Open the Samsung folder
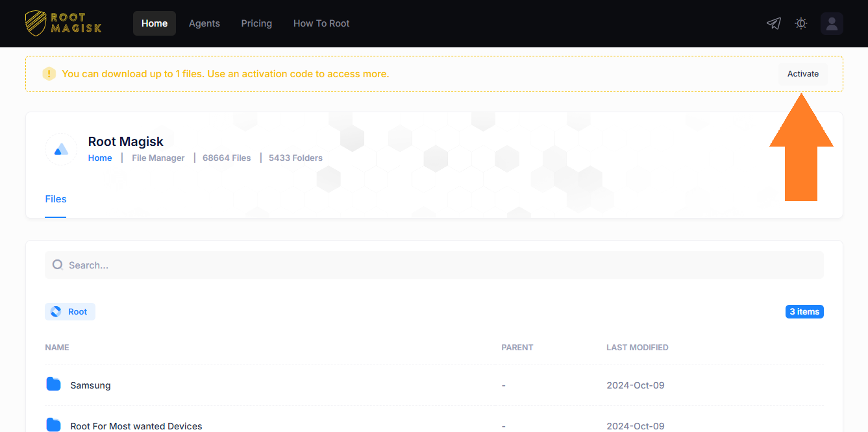Viewport: 868px width, 432px height. [x=90, y=385]
